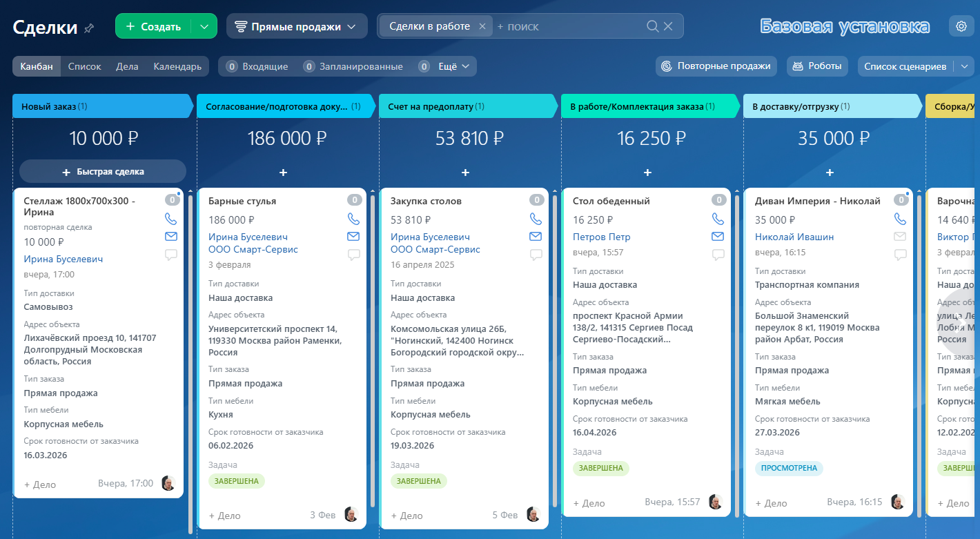Click the chat bubble icon on Барные стулья card
Viewport: 980px width, 539px height.
[x=353, y=255]
